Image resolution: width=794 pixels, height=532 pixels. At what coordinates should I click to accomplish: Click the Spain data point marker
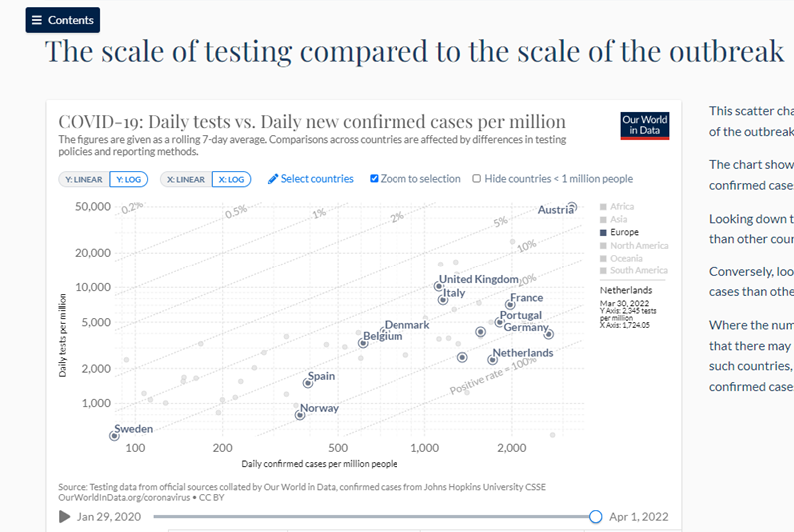tap(309, 383)
